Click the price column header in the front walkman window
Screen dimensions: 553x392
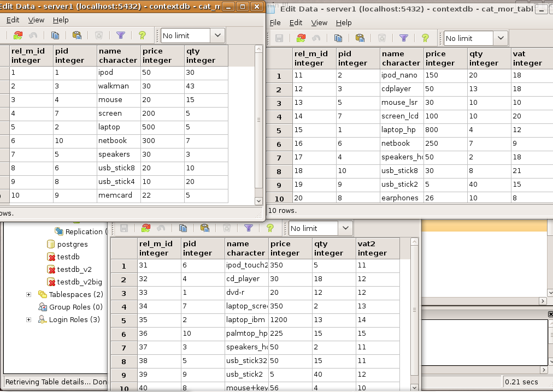coord(162,55)
